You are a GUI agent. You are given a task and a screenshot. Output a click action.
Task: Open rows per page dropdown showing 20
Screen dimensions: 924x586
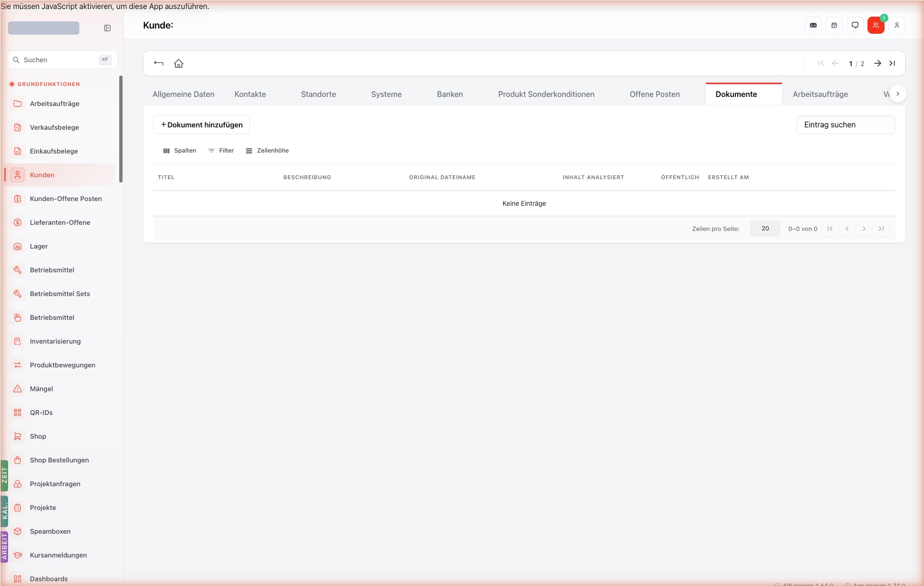point(765,229)
